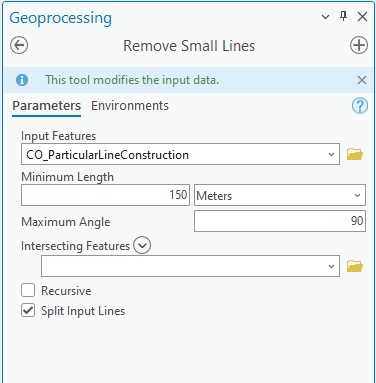The image size is (376, 383).
Task: Close the Geoprocessing pane
Action: click(x=362, y=16)
